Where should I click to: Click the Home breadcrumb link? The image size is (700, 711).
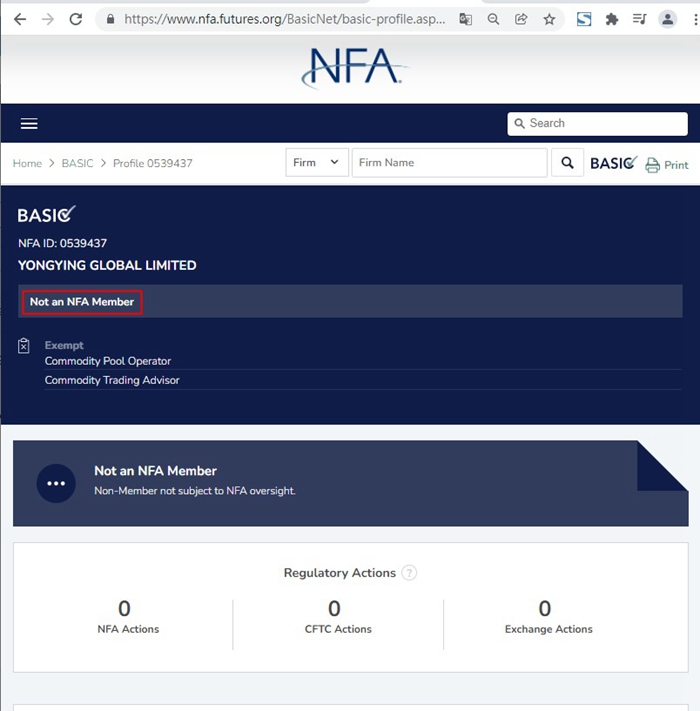click(x=27, y=163)
